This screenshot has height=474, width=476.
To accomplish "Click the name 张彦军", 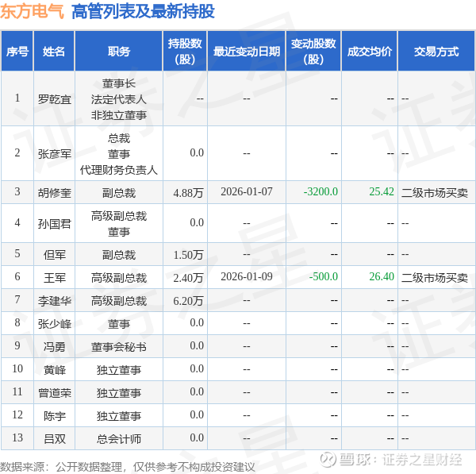I will (x=54, y=154).
